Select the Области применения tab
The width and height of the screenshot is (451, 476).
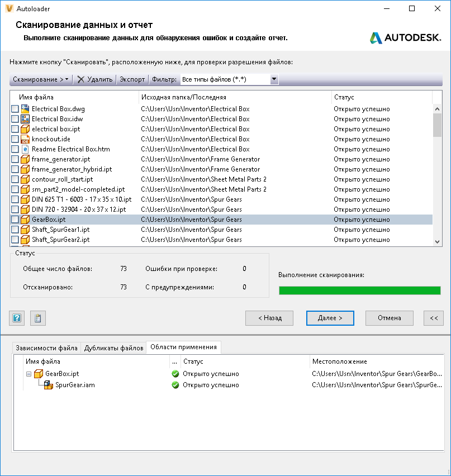tap(183, 347)
